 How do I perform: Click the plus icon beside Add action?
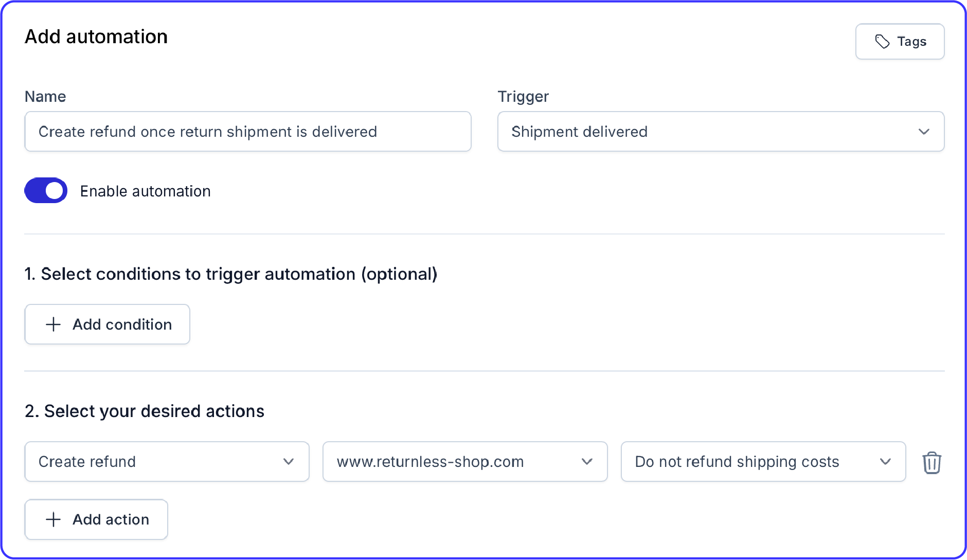53,519
